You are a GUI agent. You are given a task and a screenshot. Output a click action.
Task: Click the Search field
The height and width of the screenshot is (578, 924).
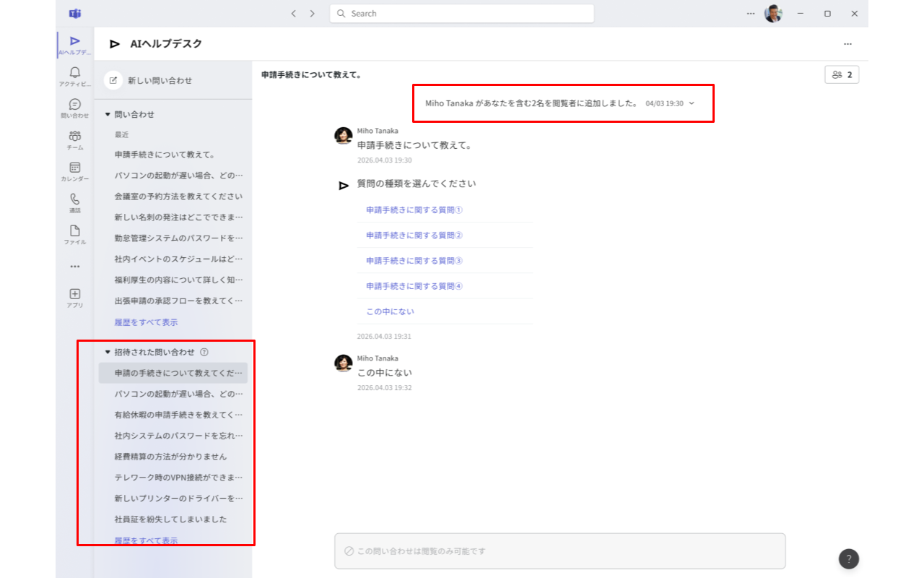(462, 14)
